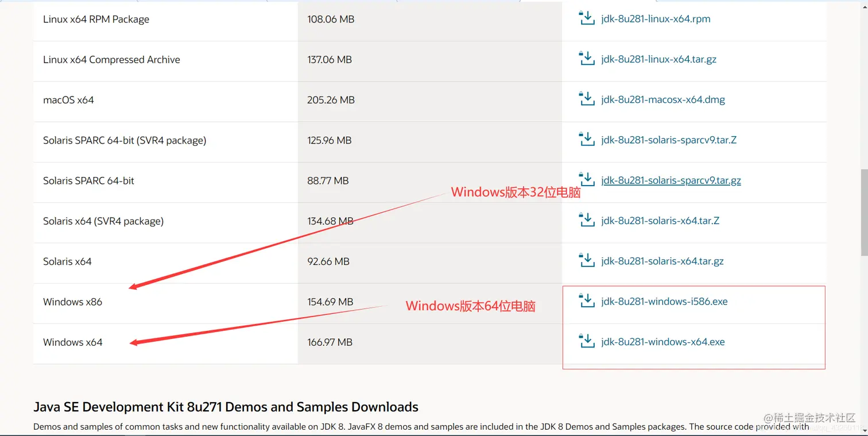Click download icon beside jdk-8u281-solaris-sparcv9.tar.Z
Screen dimensions: 868x436
587,139
